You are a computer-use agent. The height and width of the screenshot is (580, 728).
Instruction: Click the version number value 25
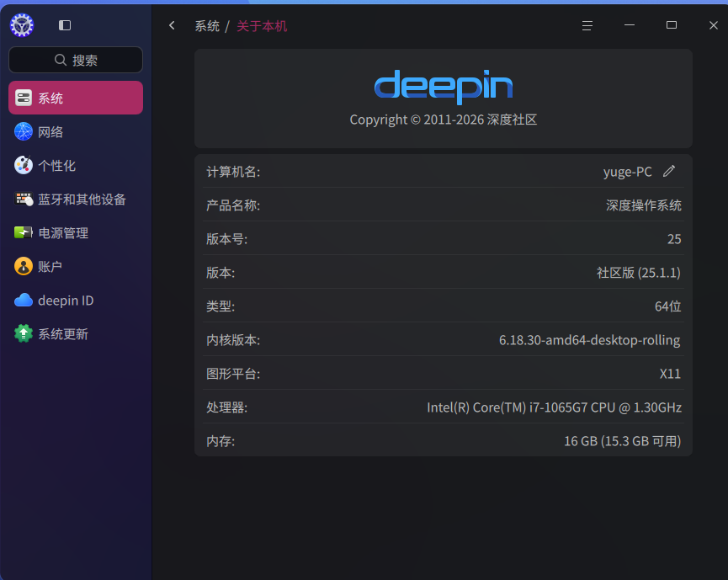click(x=674, y=239)
